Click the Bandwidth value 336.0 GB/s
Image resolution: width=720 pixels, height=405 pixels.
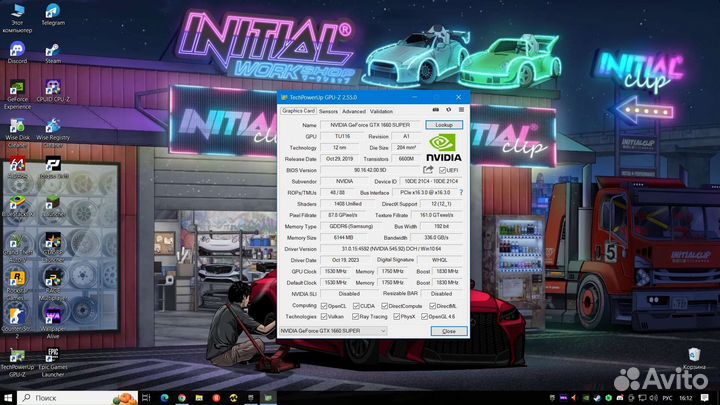click(437, 238)
